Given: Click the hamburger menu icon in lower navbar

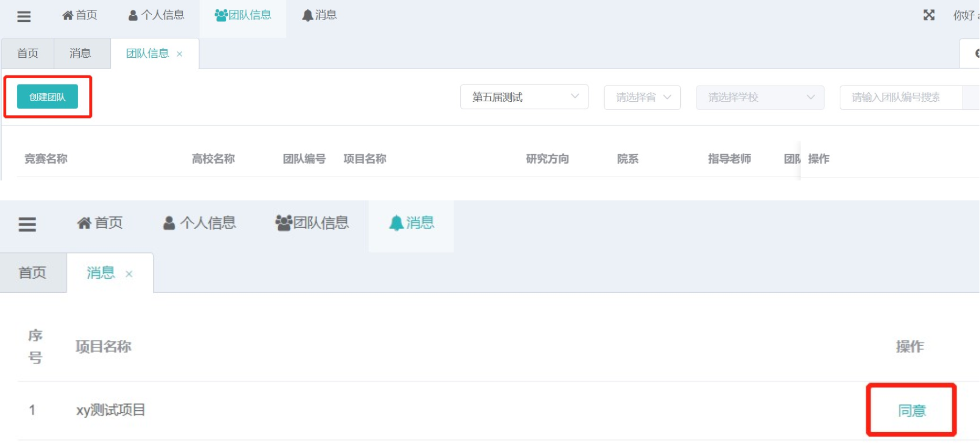Looking at the screenshot, I should 27,225.
